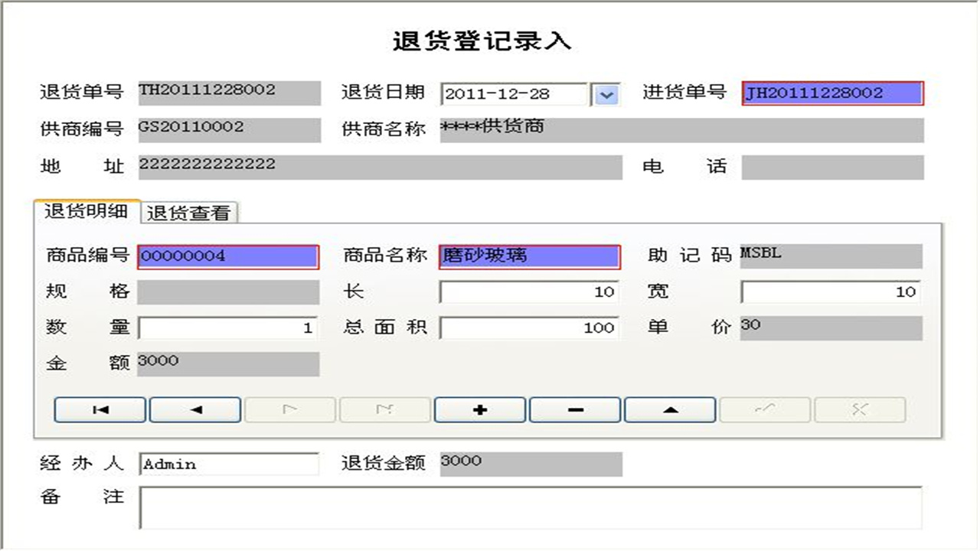The image size is (980, 551).
Task: Click the last record navigator icon
Action: pyautogui.click(x=384, y=409)
